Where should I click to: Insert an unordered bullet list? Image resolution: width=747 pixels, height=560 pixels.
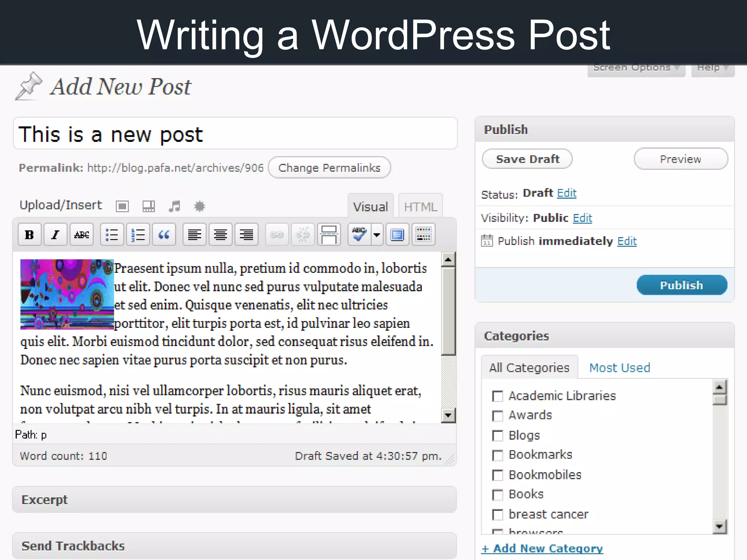pos(112,234)
